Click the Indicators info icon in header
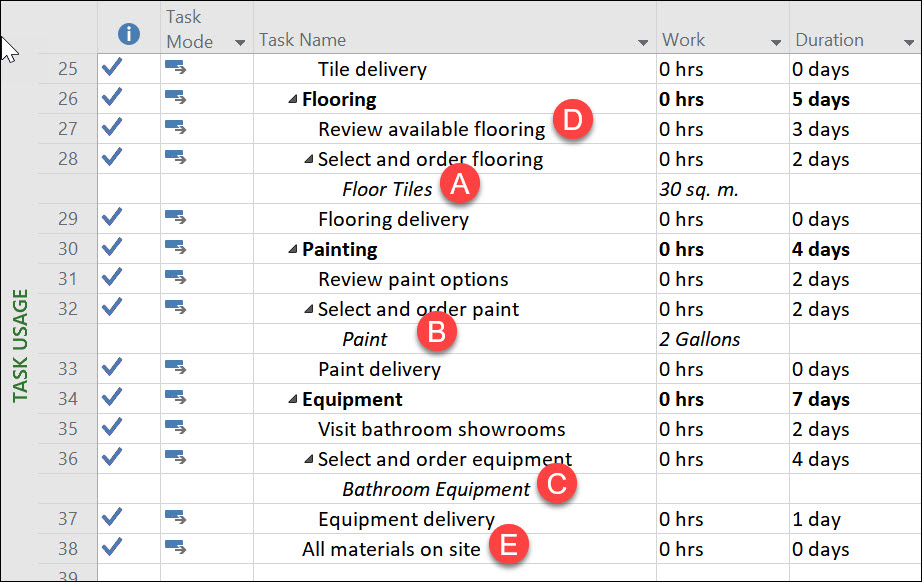922x582 pixels. pyautogui.click(x=129, y=34)
